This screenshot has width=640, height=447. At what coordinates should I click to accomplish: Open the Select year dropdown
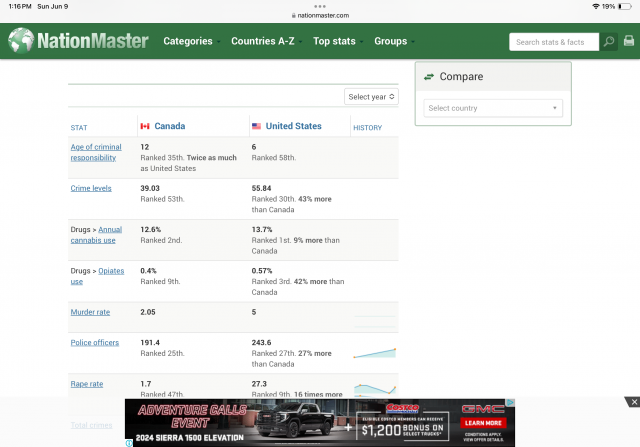[x=372, y=97]
